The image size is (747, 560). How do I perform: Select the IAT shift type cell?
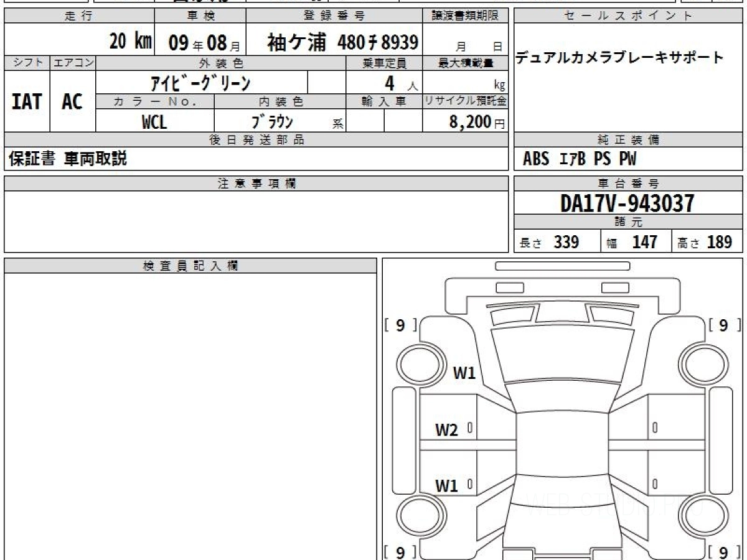(27, 102)
